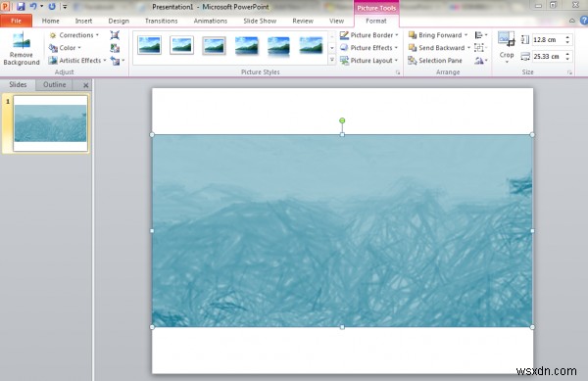This screenshot has width=588, height=381.
Task: Open the Picture Layout dropdown
Action: point(369,61)
